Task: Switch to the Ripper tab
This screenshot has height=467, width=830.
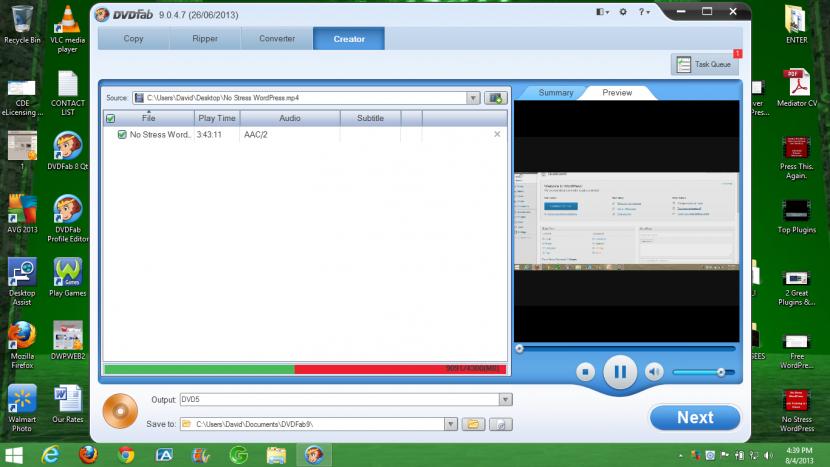Action: pyautogui.click(x=205, y=39)
